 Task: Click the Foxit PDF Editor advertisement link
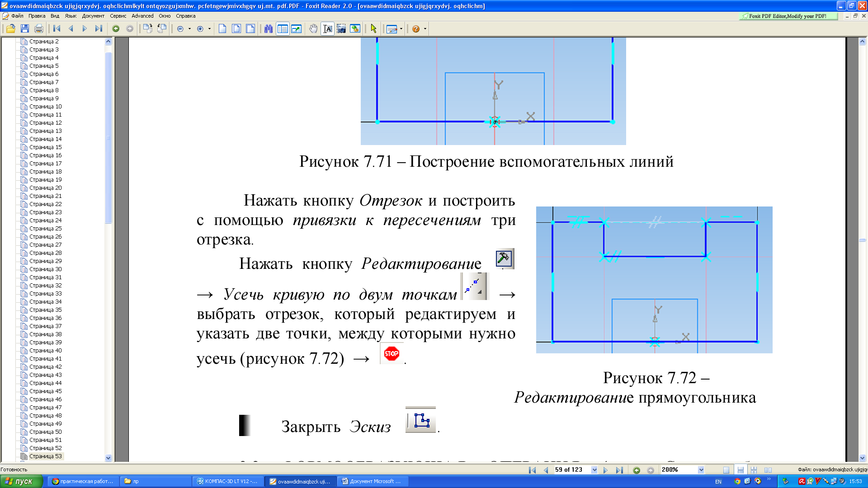click(x=788, y=16)
